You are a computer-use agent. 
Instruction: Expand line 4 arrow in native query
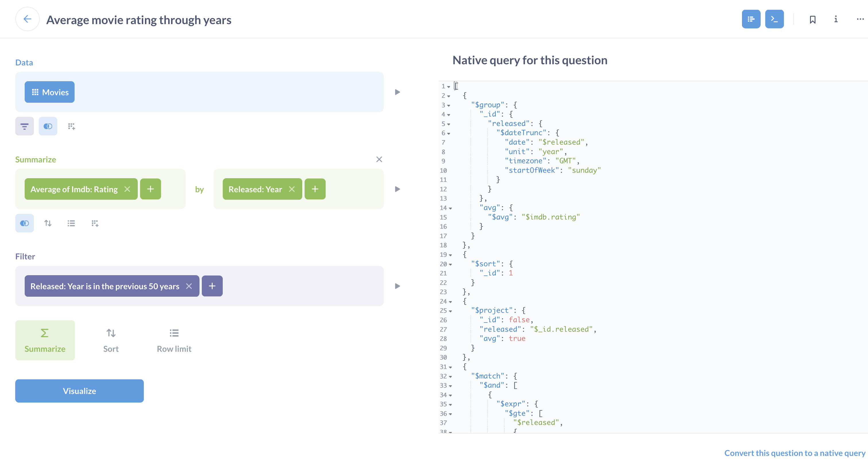pos(448,114)
